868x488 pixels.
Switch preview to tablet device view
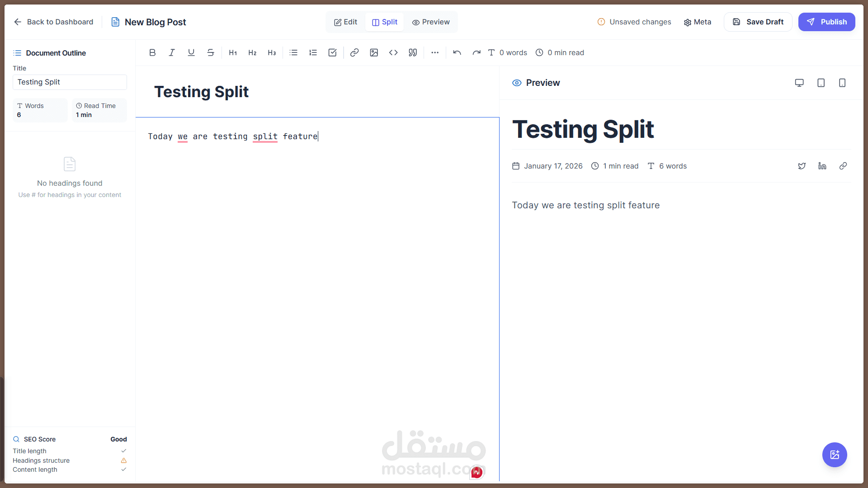click(821, 83)
